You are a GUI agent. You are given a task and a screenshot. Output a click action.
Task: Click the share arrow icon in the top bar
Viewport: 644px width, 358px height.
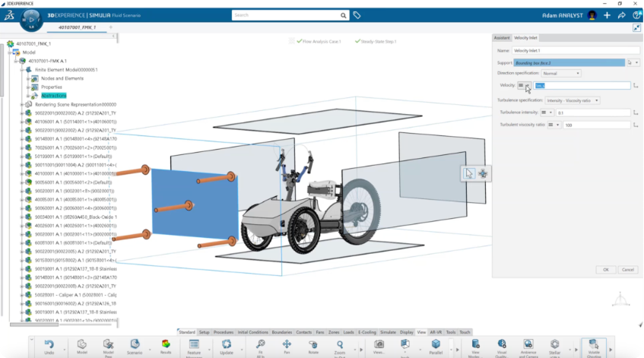click(x=622, y=15)
